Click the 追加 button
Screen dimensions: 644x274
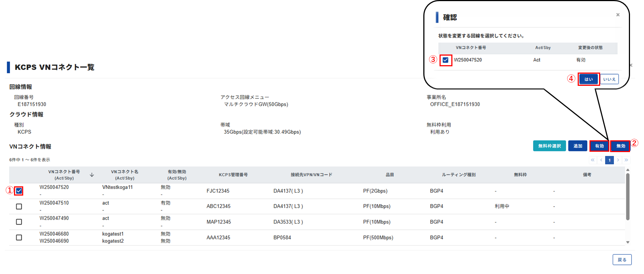click(x=578, y=146)
